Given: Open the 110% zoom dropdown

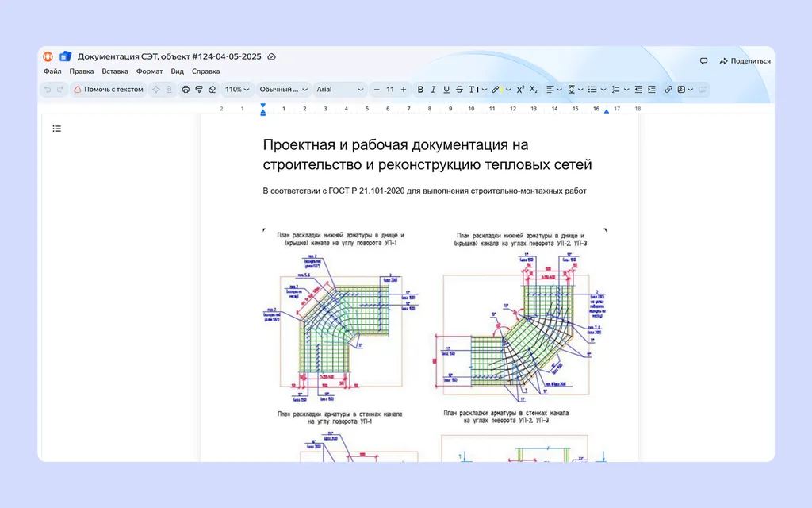Looking at the screenshot, I should [x=237, y=89].
